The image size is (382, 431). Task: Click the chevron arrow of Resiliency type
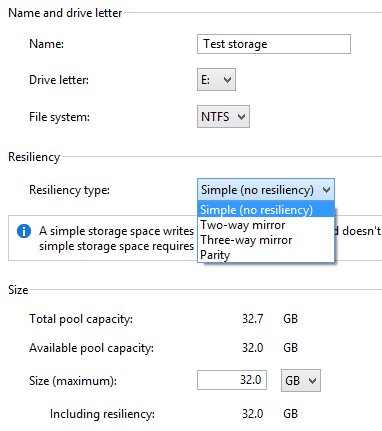[326, 190]
